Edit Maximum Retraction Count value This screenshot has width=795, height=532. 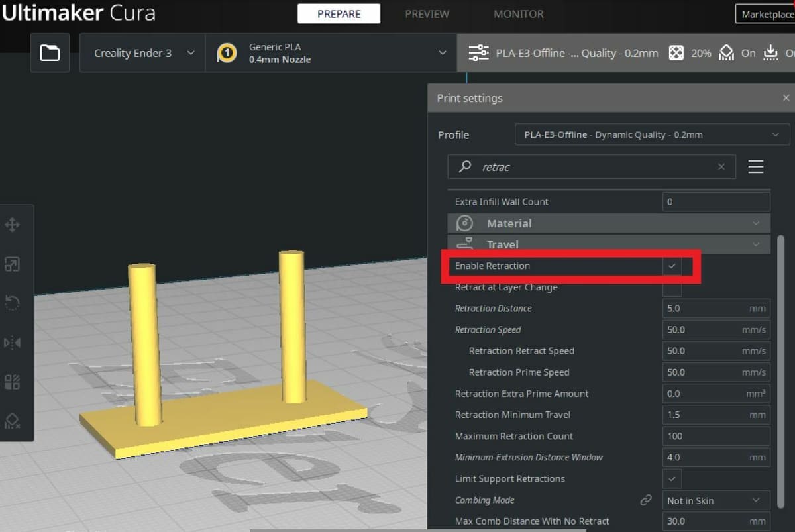click(x=716, y=436)
